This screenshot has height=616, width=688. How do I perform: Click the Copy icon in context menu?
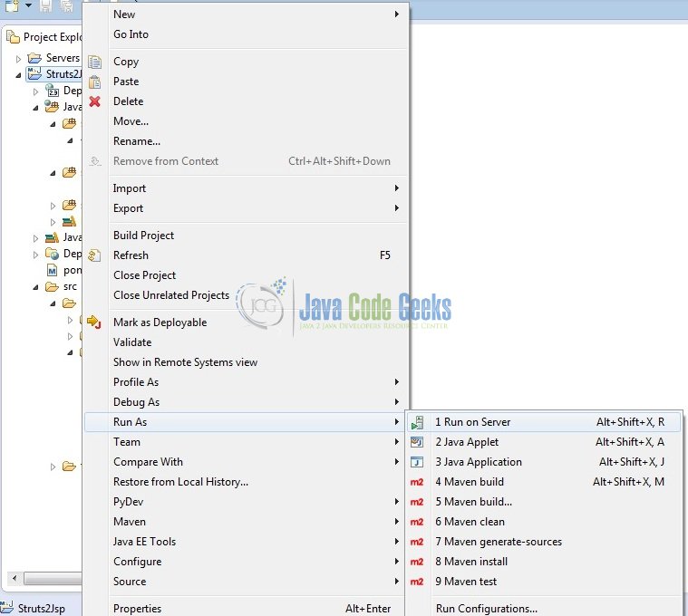pyautogui.click(x=95, y=63)
